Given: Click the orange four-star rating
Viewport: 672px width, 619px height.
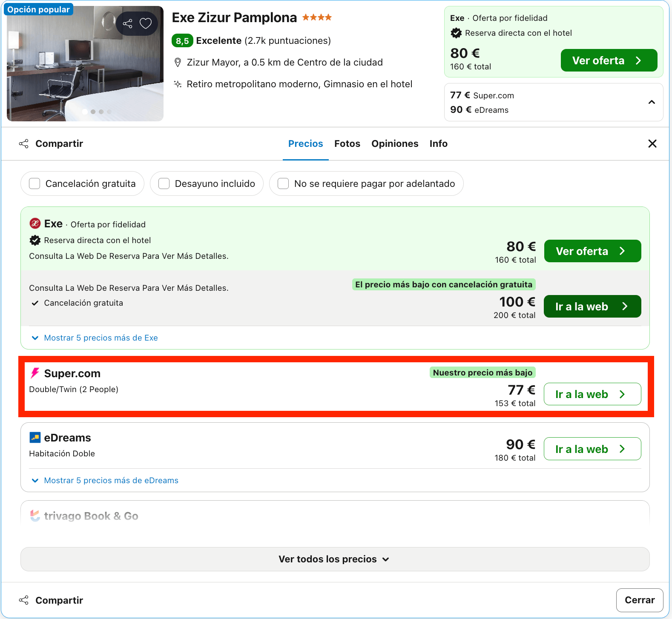Looking at the screenshot, I should (x=317, y=17).
